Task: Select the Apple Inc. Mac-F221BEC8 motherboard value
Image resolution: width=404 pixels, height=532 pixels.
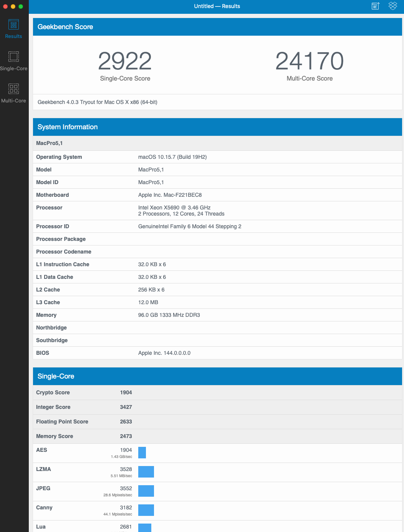Action: click(170, 195)
